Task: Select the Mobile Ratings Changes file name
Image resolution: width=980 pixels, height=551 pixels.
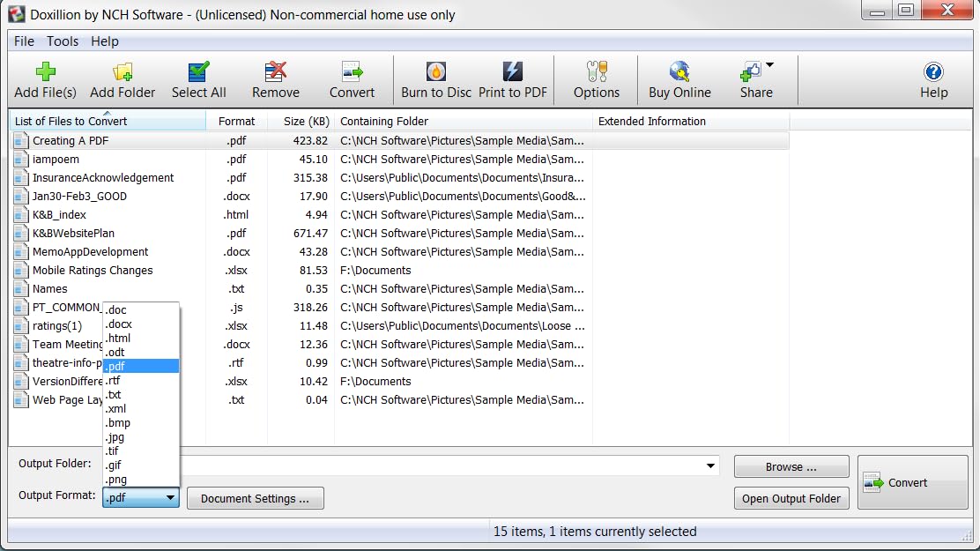Action: point(93,270)
